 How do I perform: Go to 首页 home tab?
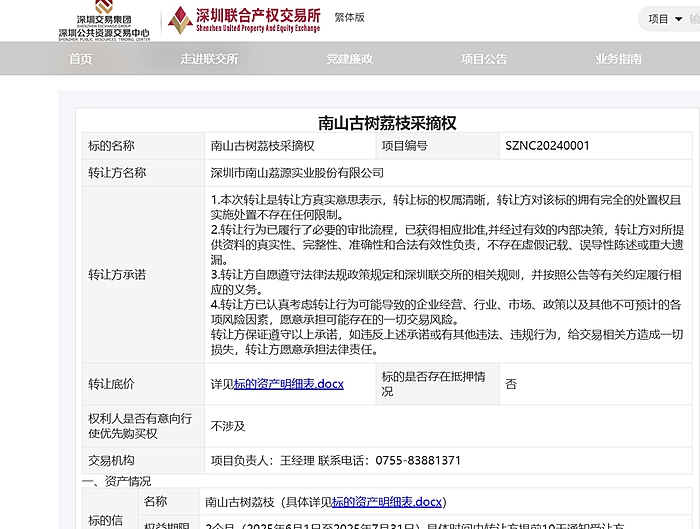[x=80, y=59]
